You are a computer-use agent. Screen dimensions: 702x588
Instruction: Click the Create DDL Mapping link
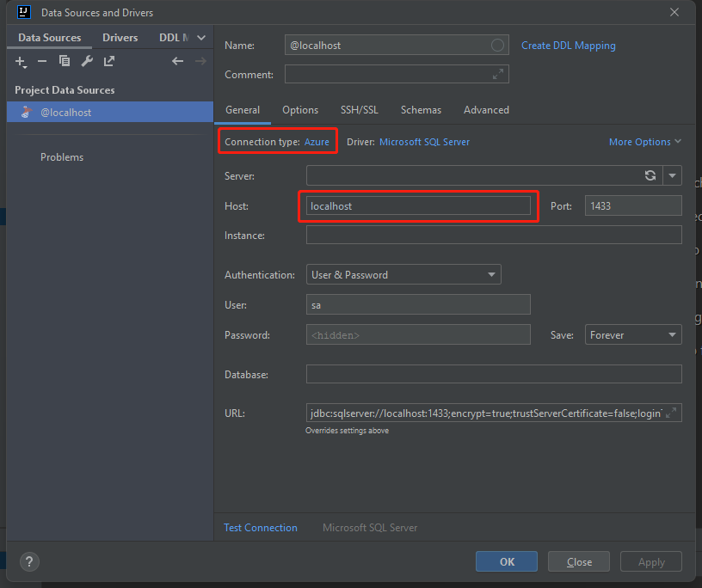pos(568,45)
